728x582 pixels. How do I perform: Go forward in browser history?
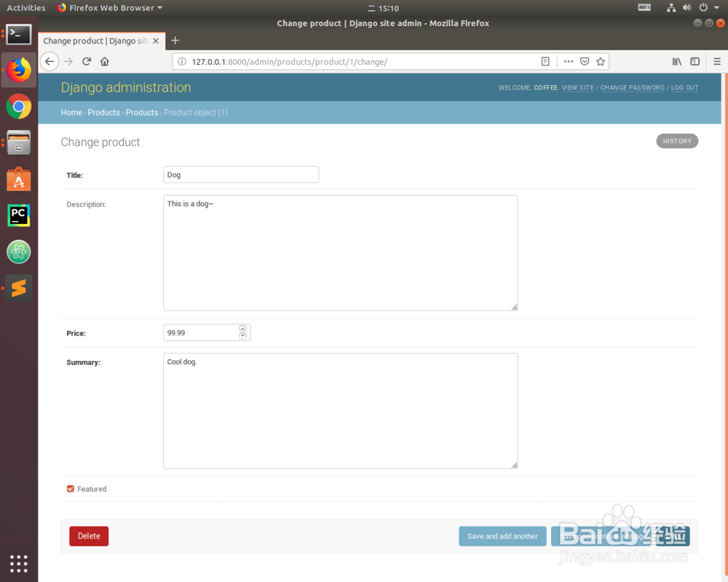point(68,61)
